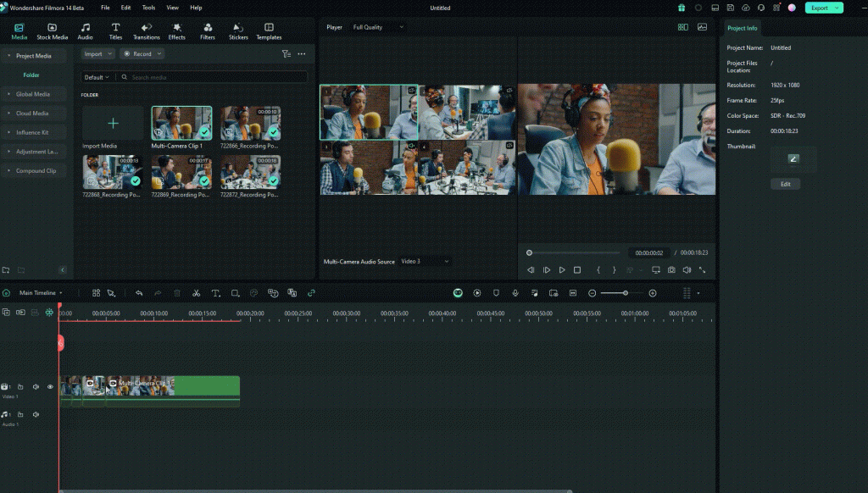The width and height of the screenshot is (868, 493).
Task: Click the voiceover microphone icon
Action: 515,293
